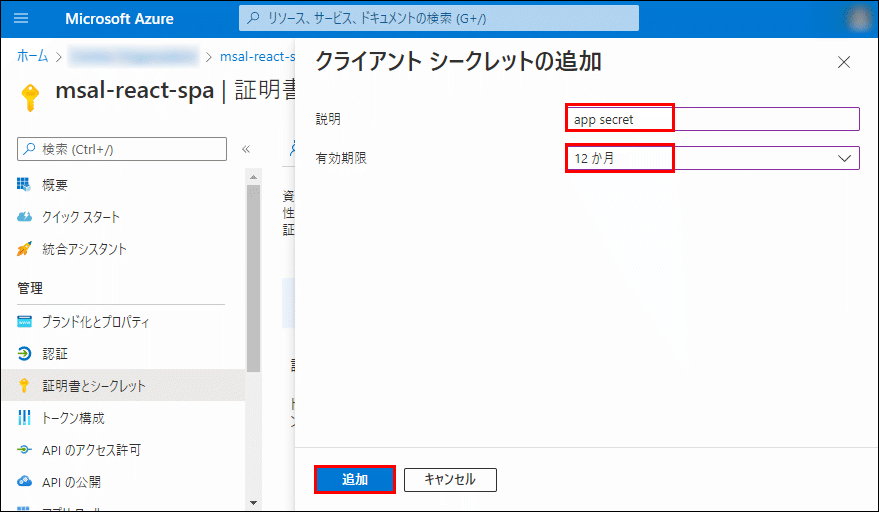Click the yellow key icon beside msal-react-spa

(x=30, y=98)
